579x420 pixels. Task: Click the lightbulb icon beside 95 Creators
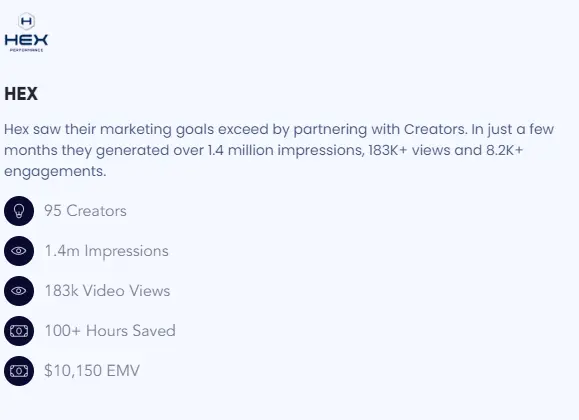pos(19,211)
